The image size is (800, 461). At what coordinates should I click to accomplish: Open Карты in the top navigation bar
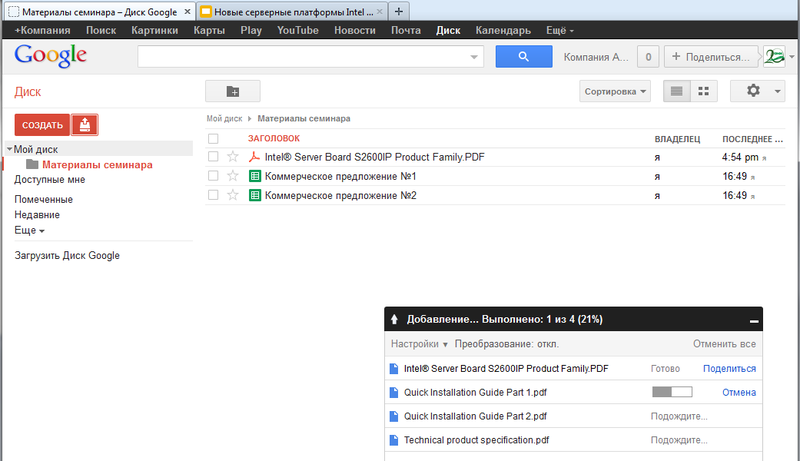point(209,30)
